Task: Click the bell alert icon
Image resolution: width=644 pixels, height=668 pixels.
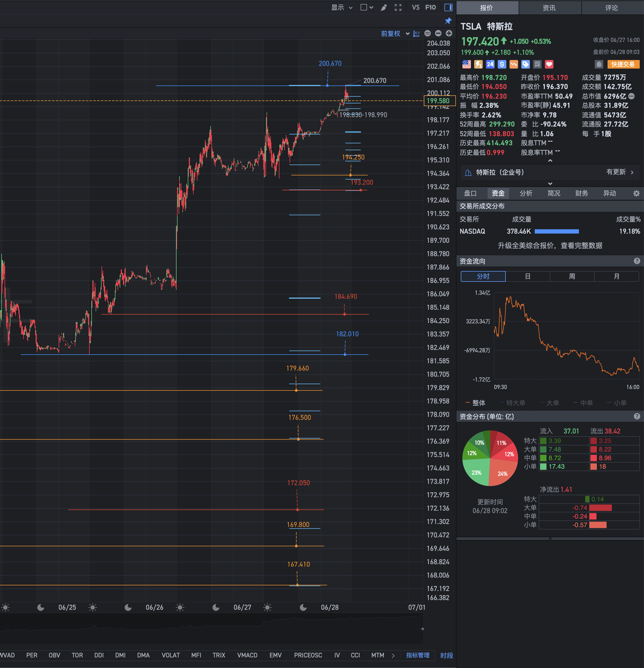Action: tap(599, 64)
